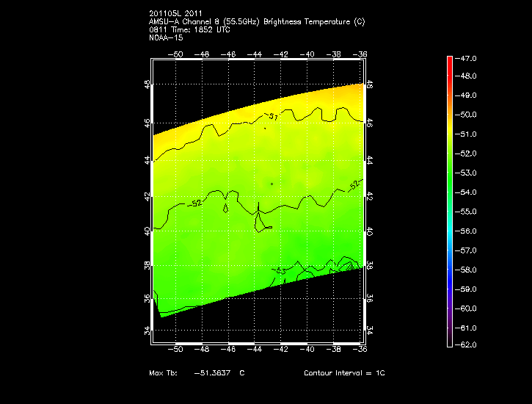
Task: Click the -51 contour line label
Action: click(x=273, y=117)
